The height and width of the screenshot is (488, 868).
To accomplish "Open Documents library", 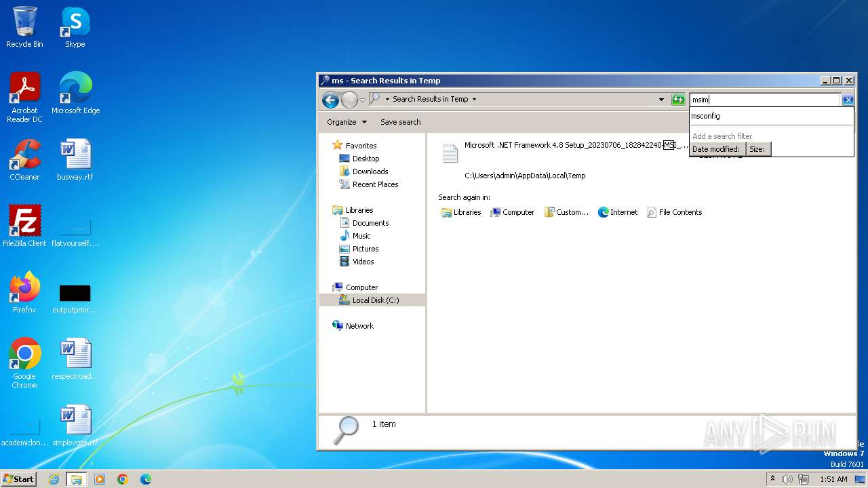I will [x=370, y=223].
